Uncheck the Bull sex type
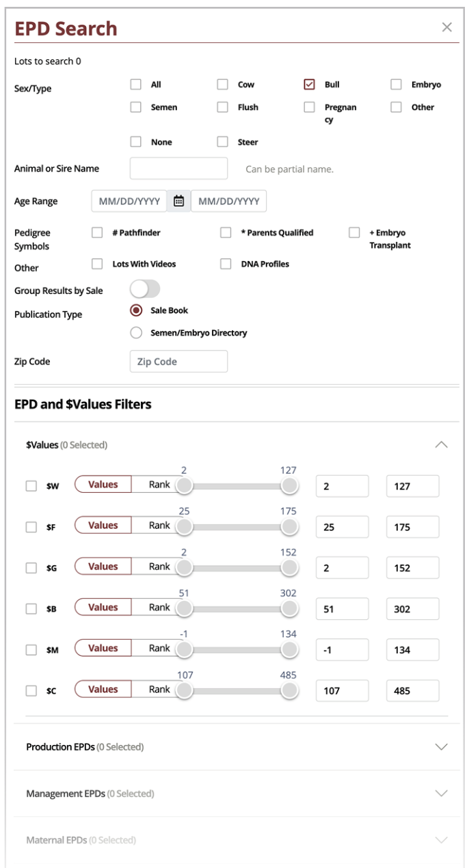Screen dimensions: 469x868 [308, 83]
